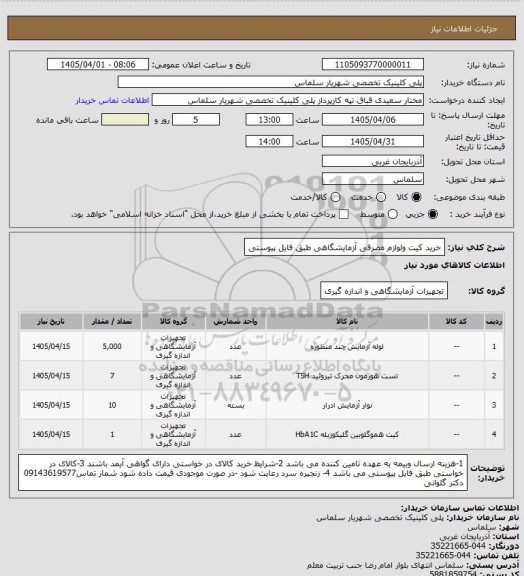Click the date 1405/04/15 in HbA1C row
Image resolution: width=524 pixels, height=576 pixels.
click(x=51, y=435)
